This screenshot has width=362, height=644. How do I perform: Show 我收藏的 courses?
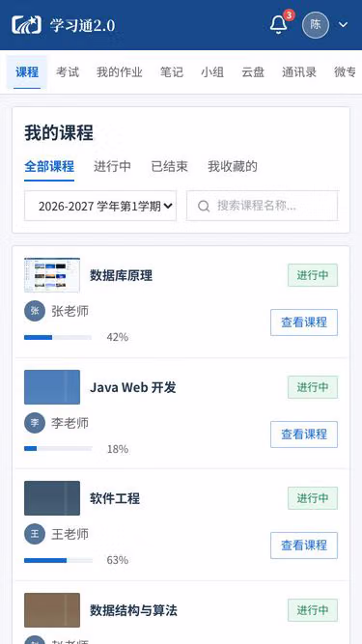coord(233,166)
